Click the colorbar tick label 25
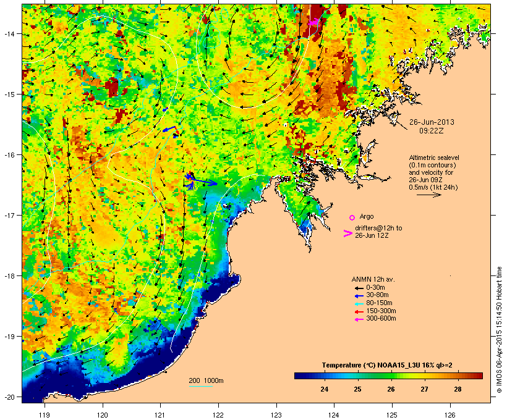The height and width of the screenshot is (420, 507). point(357,389)
